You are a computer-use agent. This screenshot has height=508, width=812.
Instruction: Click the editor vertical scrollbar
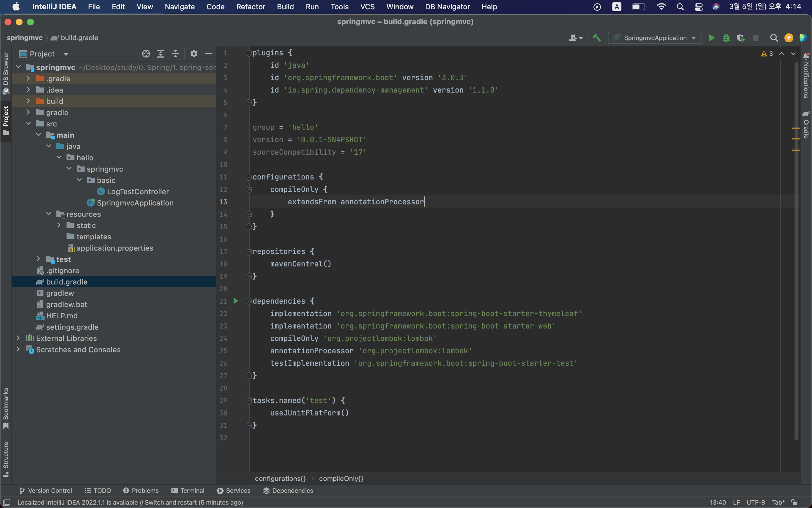click(796, 251)
